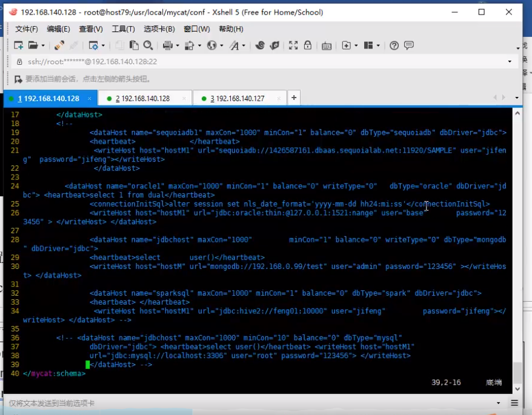Screen dimensions: 532x415
Task: Click the Print icon in toolbar
Action: (x=168, y=45)
